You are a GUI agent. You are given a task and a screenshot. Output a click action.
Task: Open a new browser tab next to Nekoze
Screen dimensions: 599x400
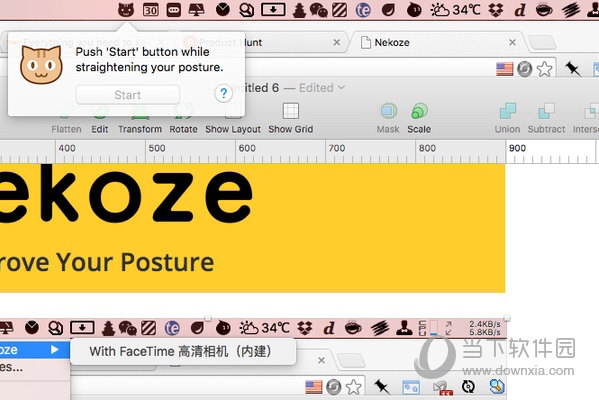(x=542, y=43)
